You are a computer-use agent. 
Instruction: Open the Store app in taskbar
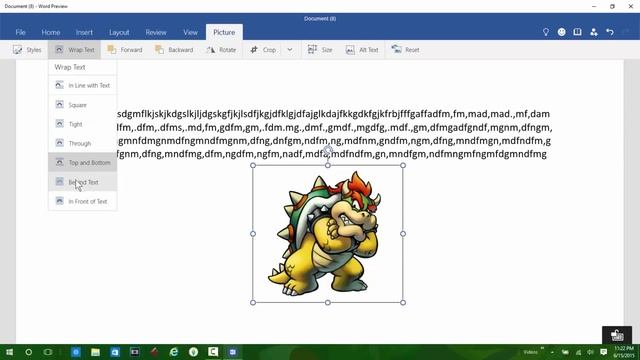pos(115,352)
